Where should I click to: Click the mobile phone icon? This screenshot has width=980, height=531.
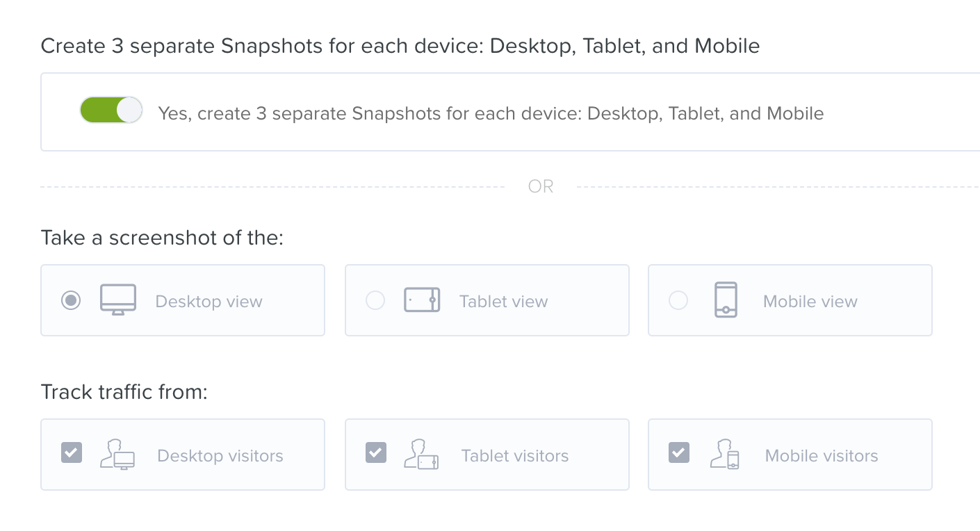click(x=726, y=300)
